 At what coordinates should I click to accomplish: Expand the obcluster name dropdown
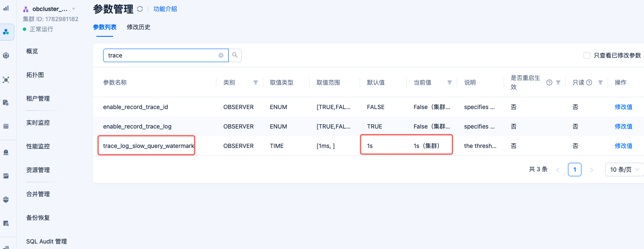click(x=74, y=9)
